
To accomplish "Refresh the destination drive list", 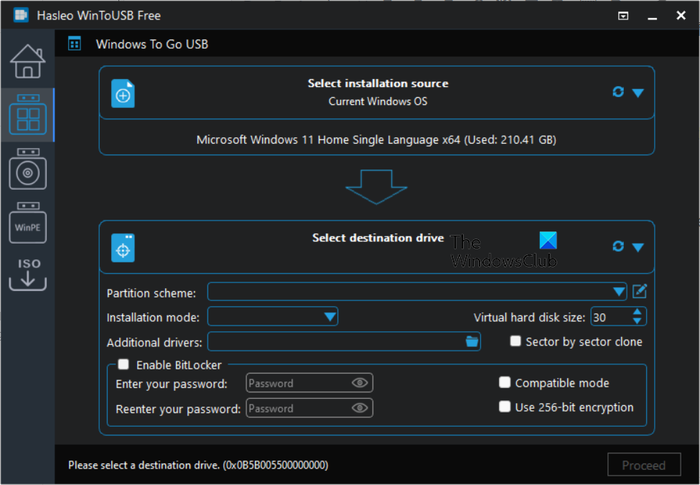I will click(x=618, y=246).
